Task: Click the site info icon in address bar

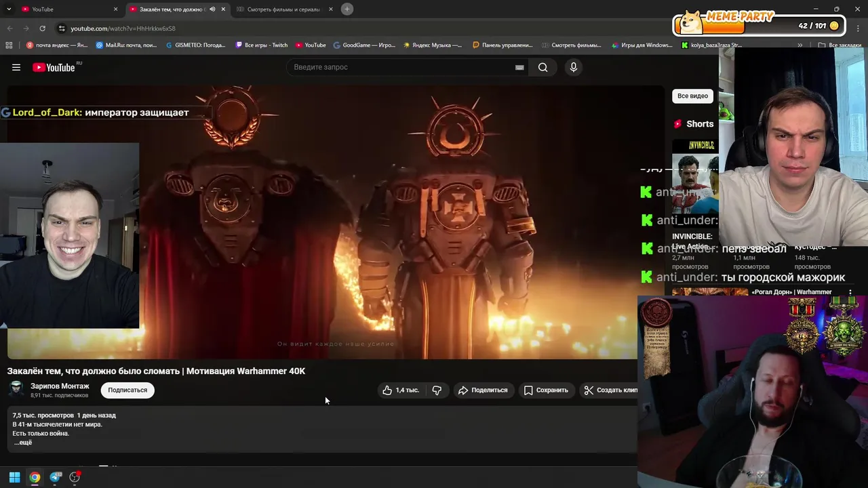Action: point(62,28)
